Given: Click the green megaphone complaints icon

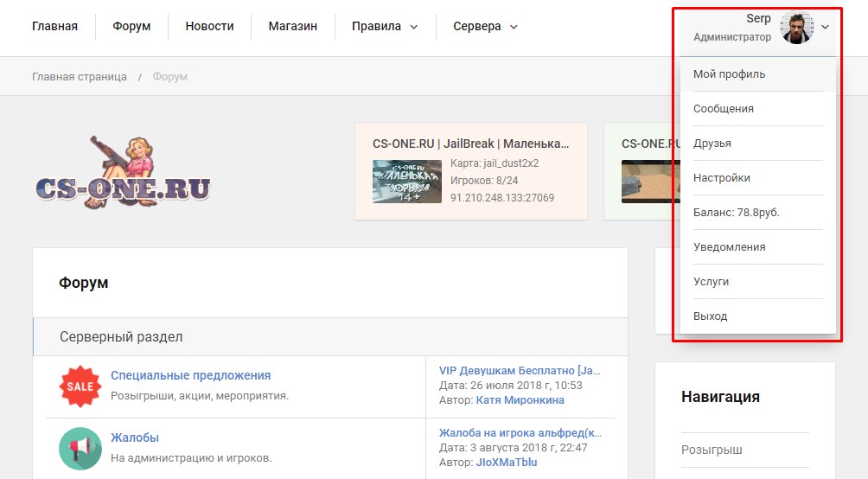Looking at the screenshot, I should tap(80, 449).
